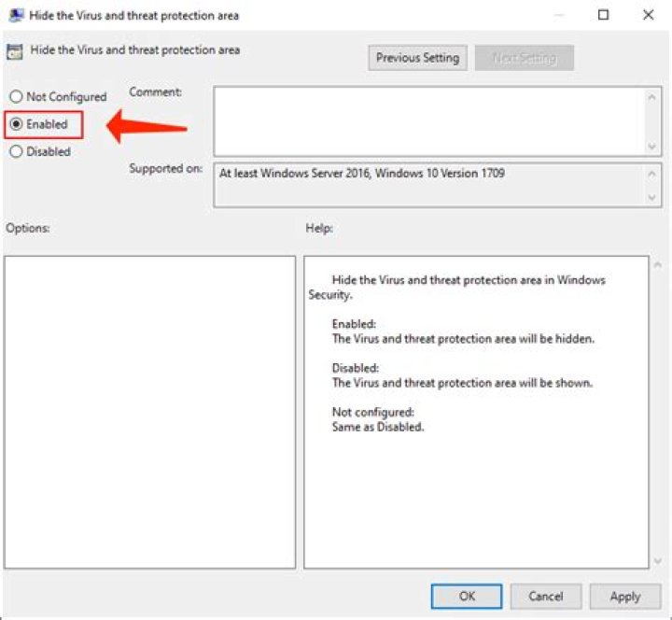Close the policy window
672x620 pixels.
pyautogui.click(x=648, y=15)
